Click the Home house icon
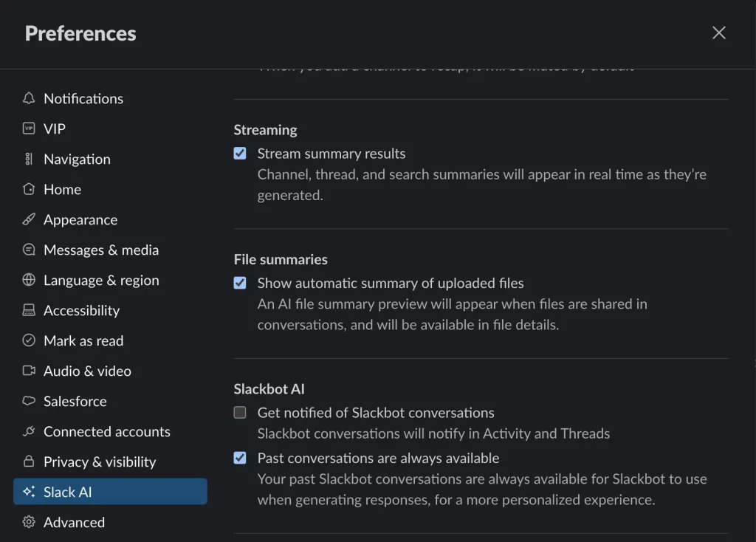 (x=29, y=189)
